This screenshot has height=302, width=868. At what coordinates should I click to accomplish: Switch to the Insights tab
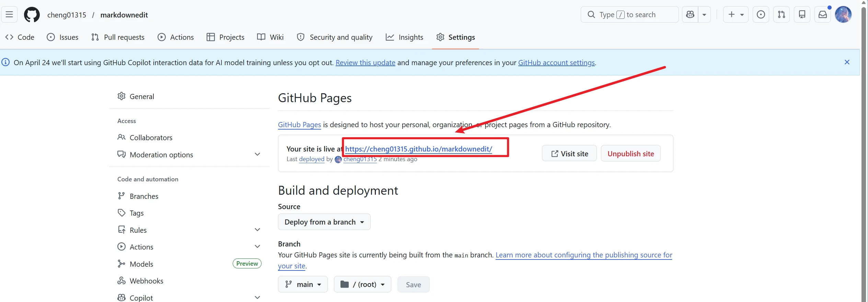[404, 37]
